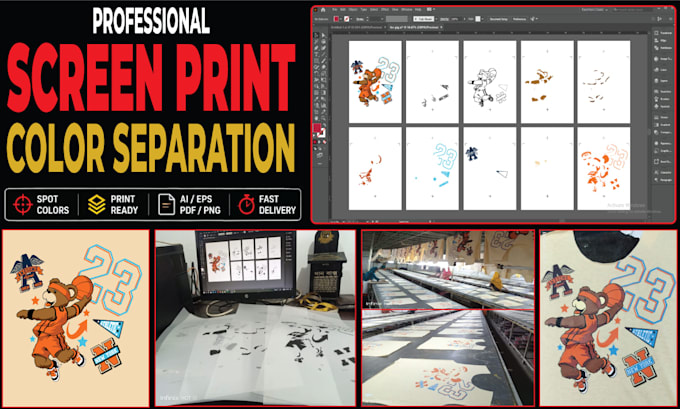This screenshot has height=409, width=680.
Task: Click the photo of printed film positives
Action: [255, 318]
